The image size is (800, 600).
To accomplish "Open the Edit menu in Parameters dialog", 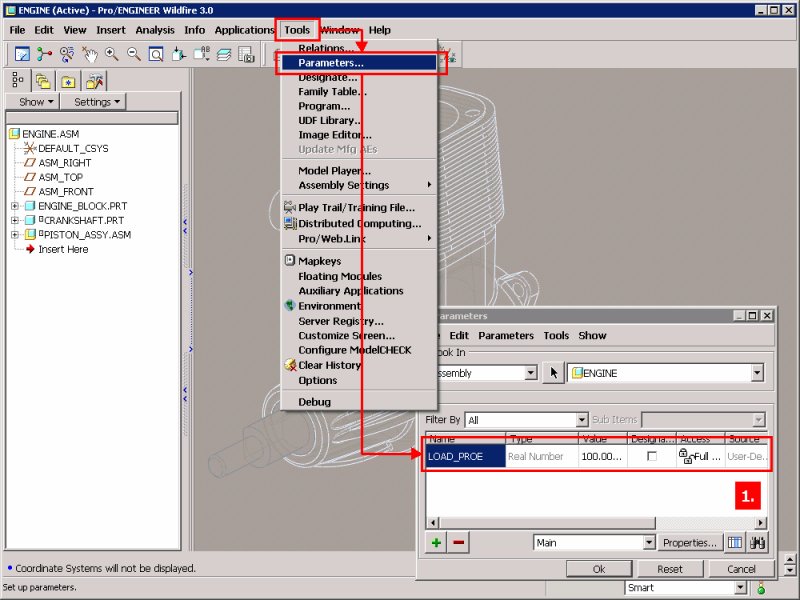I will [x=459, y=335].
